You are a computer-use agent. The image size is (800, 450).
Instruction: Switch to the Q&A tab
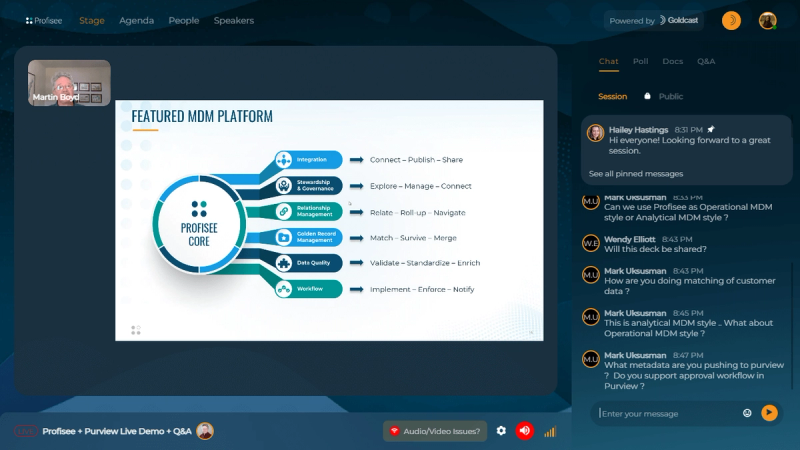coord(706,61)
